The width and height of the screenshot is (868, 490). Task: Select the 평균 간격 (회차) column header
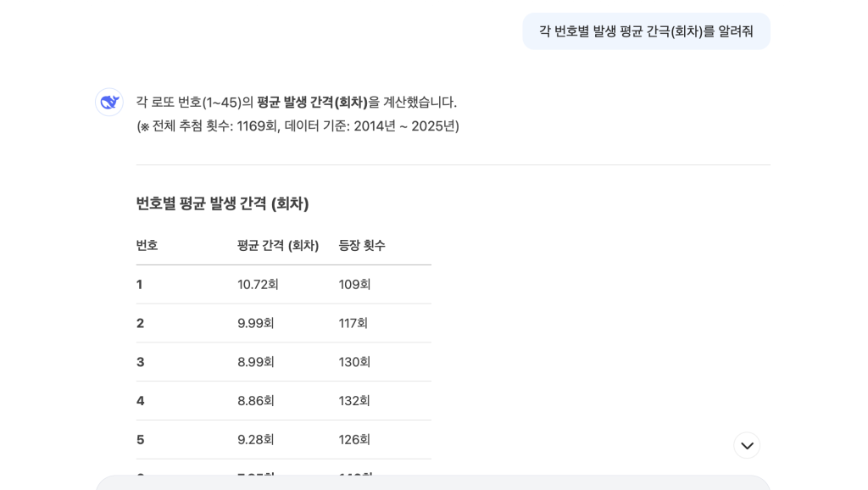[x=278, y=245]
